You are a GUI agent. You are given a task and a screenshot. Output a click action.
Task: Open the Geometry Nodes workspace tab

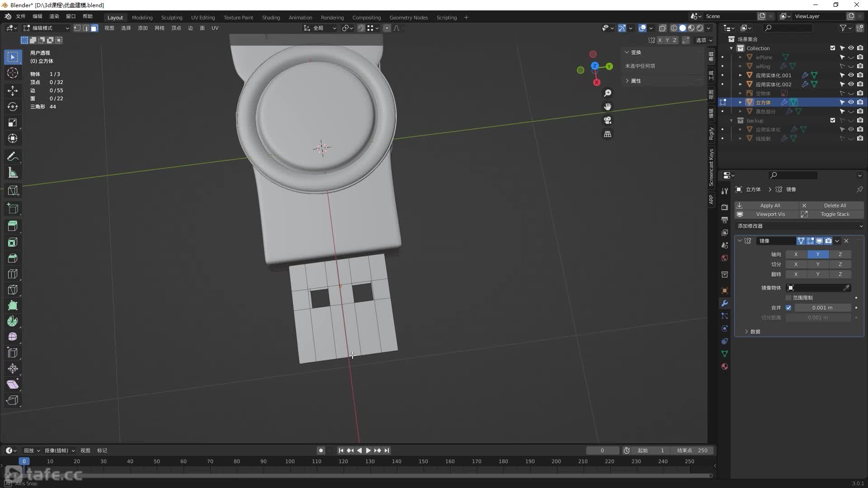[x=408, y=18]
